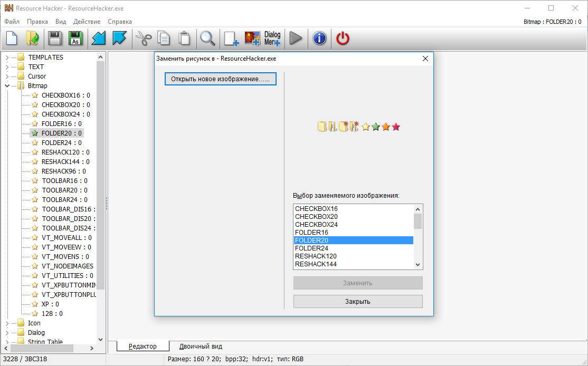Viewport: 588px width, 366px height.
Task: Close the Заменить рисунок dialog with X
Action: (x=425, y=59)
